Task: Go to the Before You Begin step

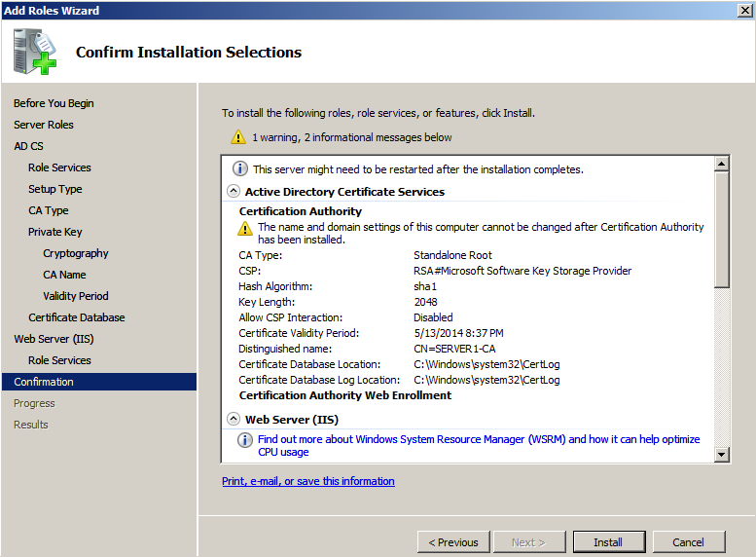Action: pyautogui.click(x=54, y=103)
